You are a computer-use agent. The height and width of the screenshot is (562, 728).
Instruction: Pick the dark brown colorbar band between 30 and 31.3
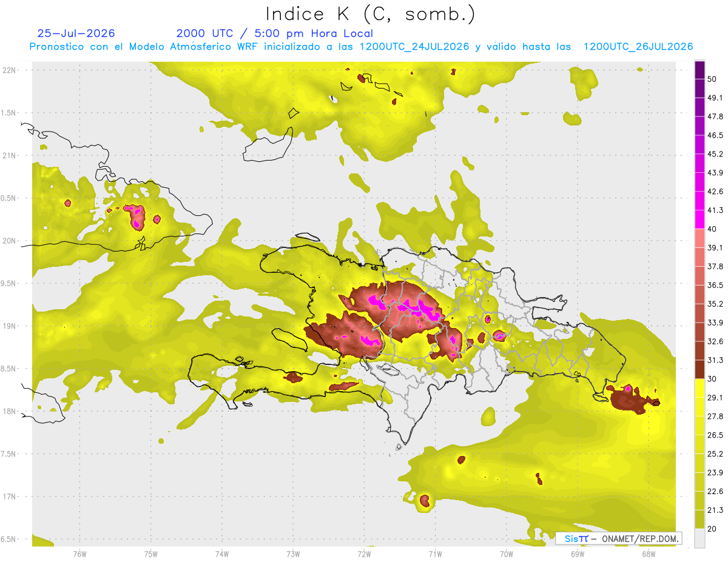(x=699, y=370)
